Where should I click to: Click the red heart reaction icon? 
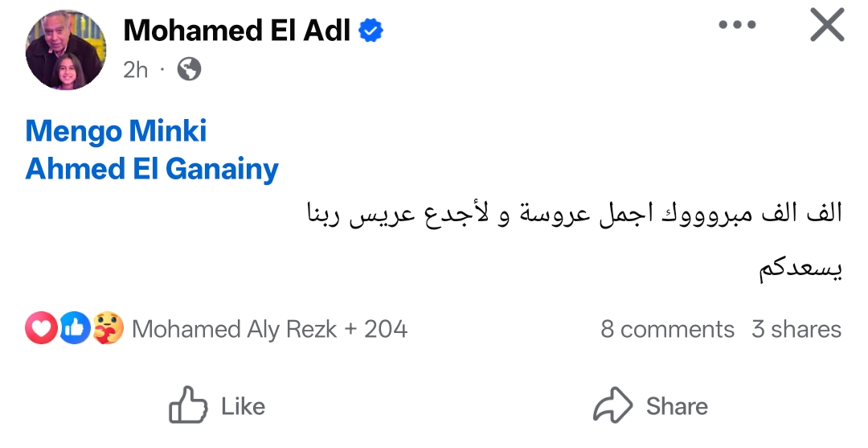pos(40,328)
